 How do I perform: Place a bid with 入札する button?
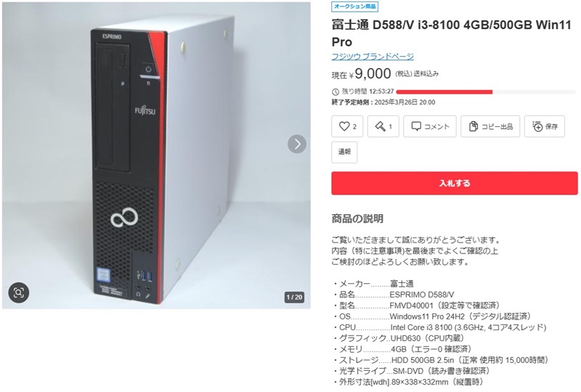455,183
